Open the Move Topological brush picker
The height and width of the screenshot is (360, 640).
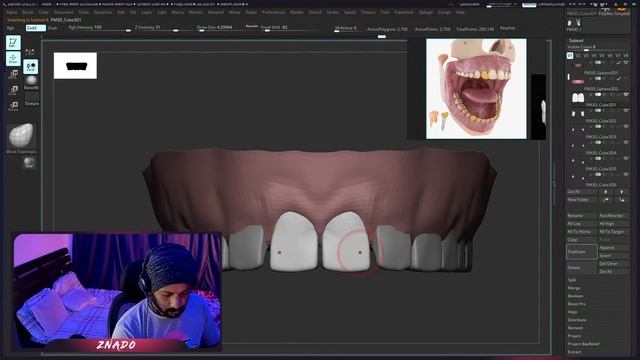coord(21,137)
